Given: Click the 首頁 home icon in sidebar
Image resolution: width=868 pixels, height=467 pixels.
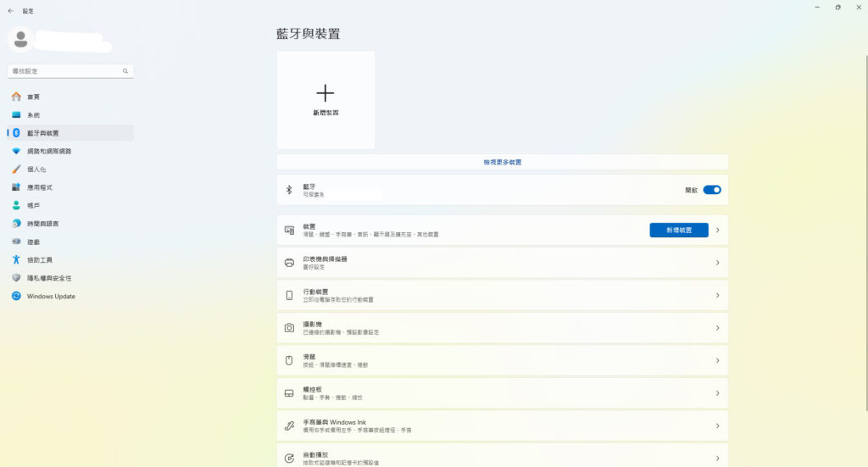Looking at the screenshot, I should tap(16, 97).
